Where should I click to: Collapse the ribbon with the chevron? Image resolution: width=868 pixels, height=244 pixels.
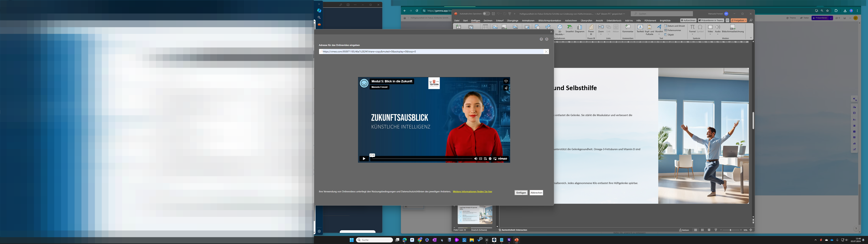click(751, 38)
